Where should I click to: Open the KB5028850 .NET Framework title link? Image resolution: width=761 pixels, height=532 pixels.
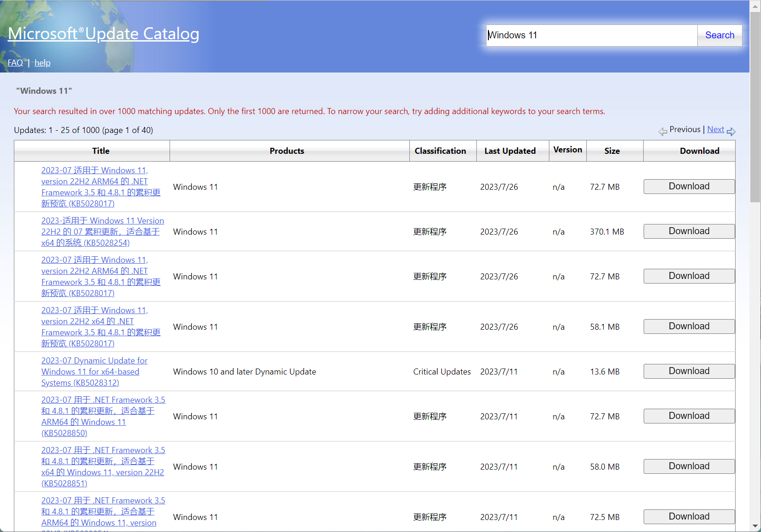coord(103,417)
